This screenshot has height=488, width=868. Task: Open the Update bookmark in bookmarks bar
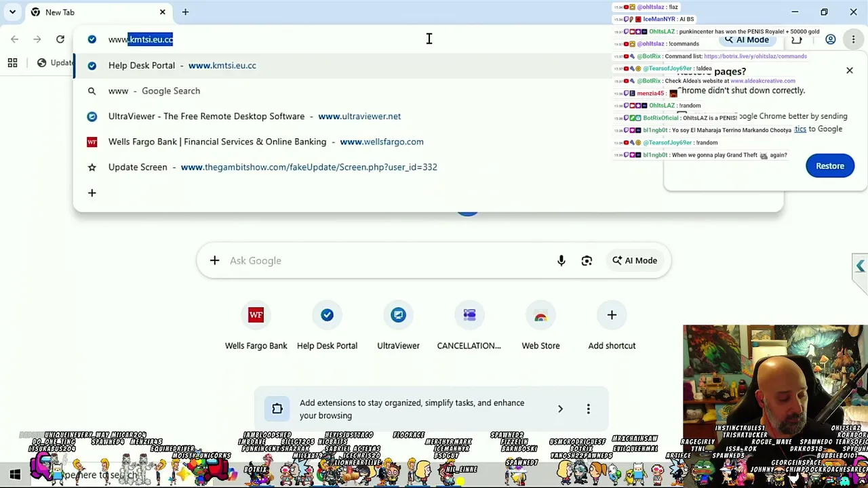click(x=56, y=63)
